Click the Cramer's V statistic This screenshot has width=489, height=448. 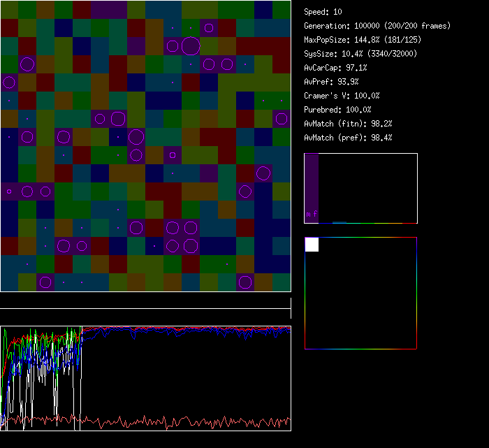342,96
